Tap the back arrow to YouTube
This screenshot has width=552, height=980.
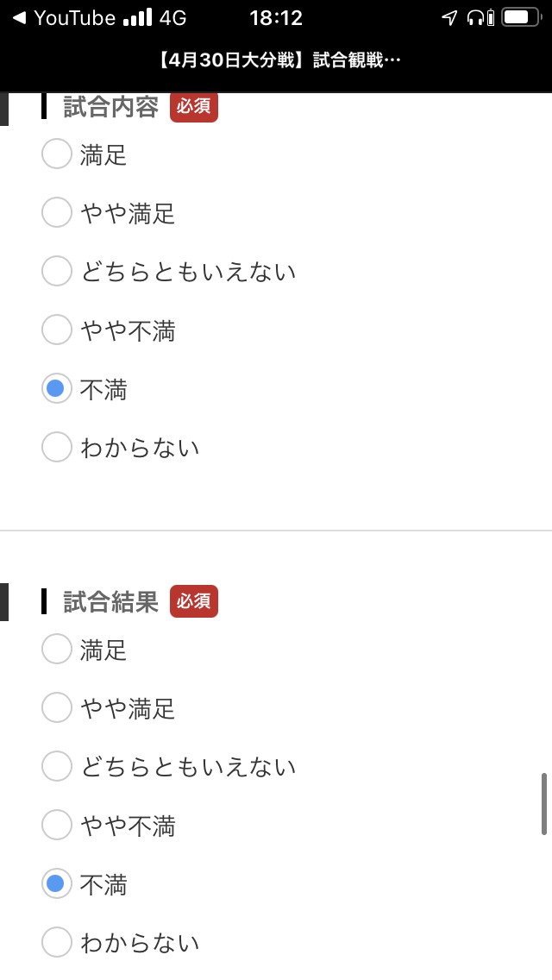pos(19,18)
